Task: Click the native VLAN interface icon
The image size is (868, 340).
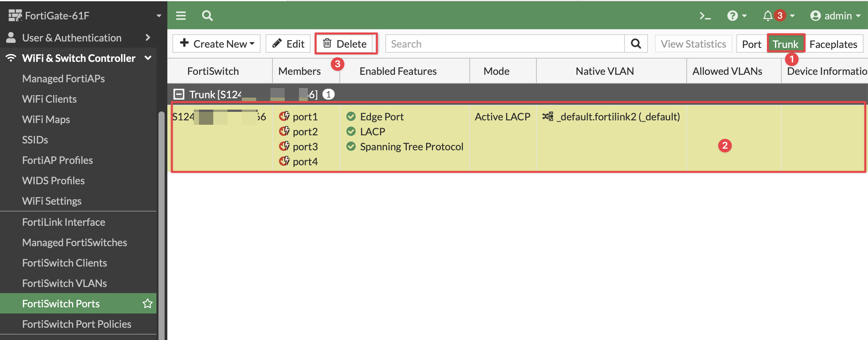Action: pyautogui.click(x=548, y=116)
